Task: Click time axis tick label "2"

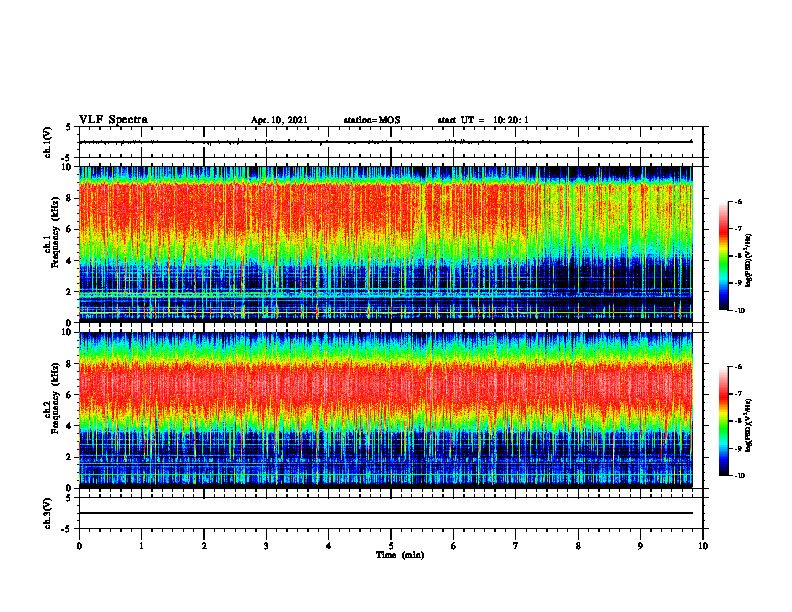Action: [204, 546]
